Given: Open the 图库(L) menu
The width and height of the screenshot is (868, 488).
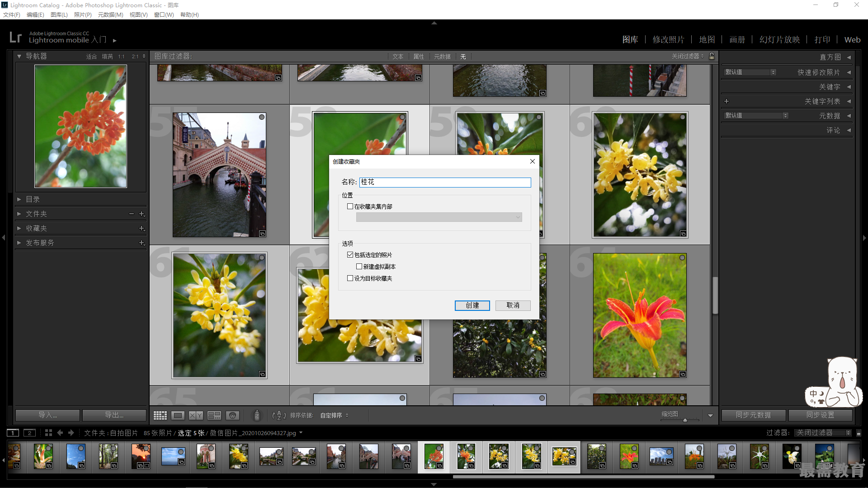Looking at the screenshot, I should 59,14.
